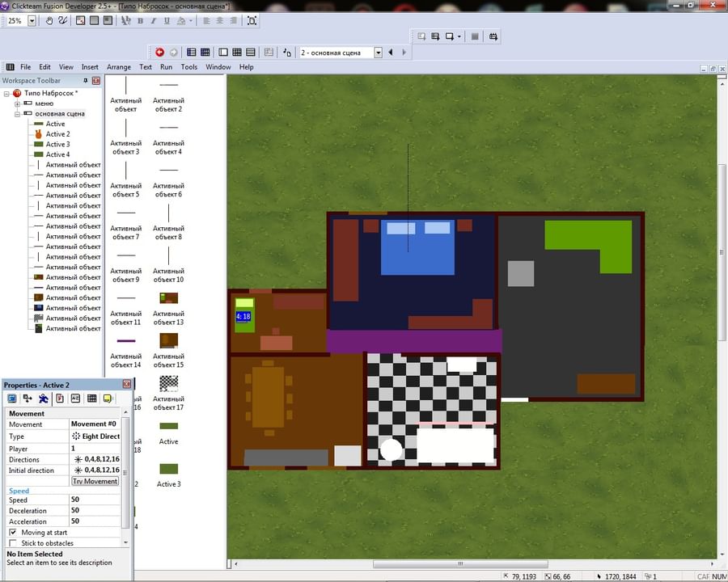Open Size/Position tab in Properties panel
728x582 pixels.
tap(28, 399)
